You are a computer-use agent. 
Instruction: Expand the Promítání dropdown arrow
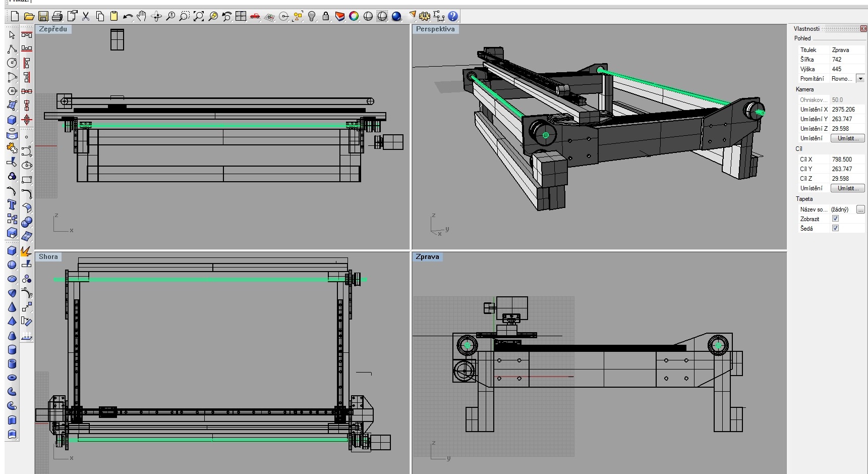[x=860, y=79]
